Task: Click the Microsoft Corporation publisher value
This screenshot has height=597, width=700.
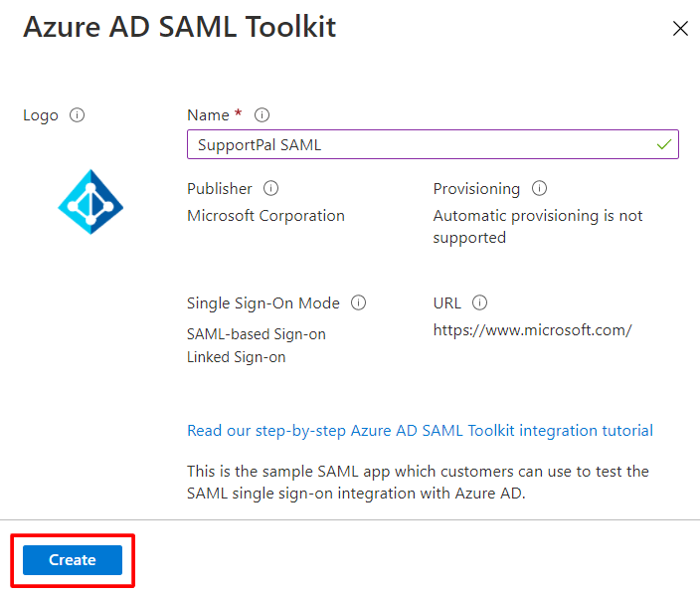Action: (265, 216)
